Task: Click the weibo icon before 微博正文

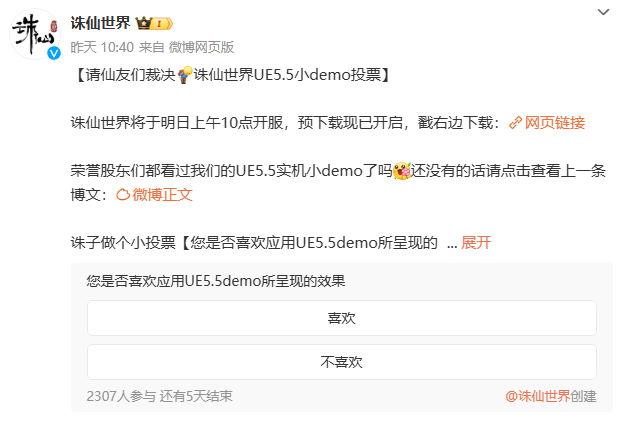Action: (x=123, y=195)
